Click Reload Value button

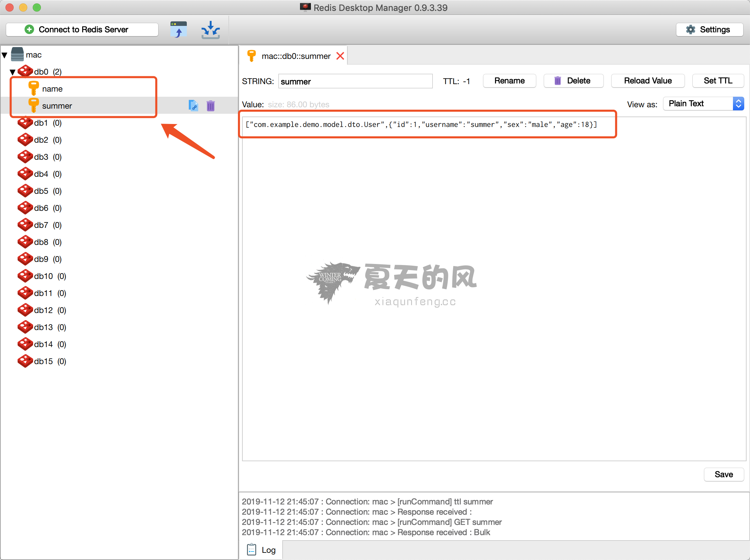(648, 81)
